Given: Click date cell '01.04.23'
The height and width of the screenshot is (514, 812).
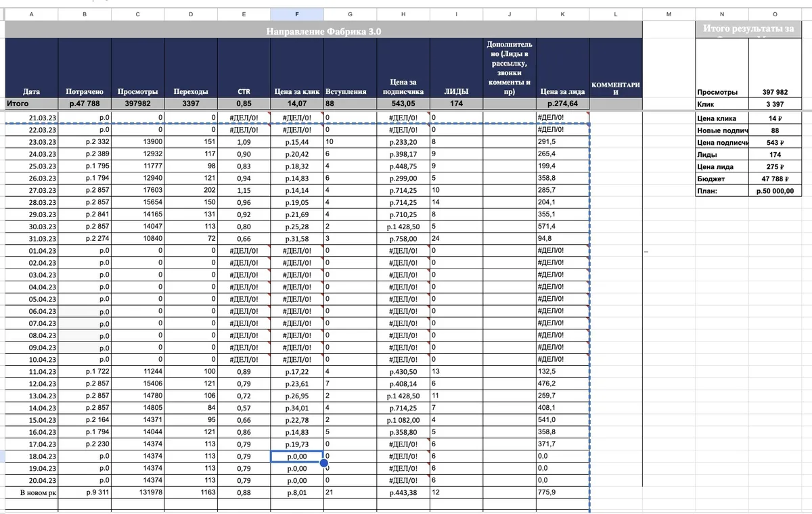Looking at the screenshot, I should click(31, 251).
